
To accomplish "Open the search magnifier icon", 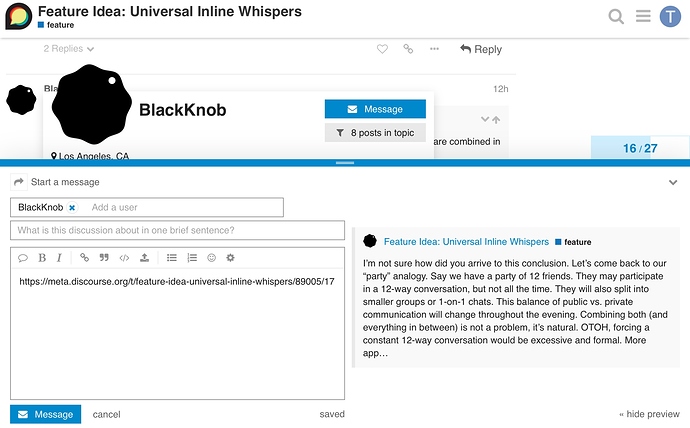I will pos(616,17).
